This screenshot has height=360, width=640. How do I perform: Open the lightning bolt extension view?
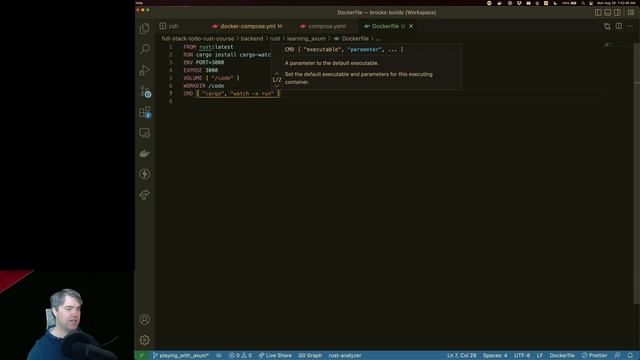click(144, 174)
